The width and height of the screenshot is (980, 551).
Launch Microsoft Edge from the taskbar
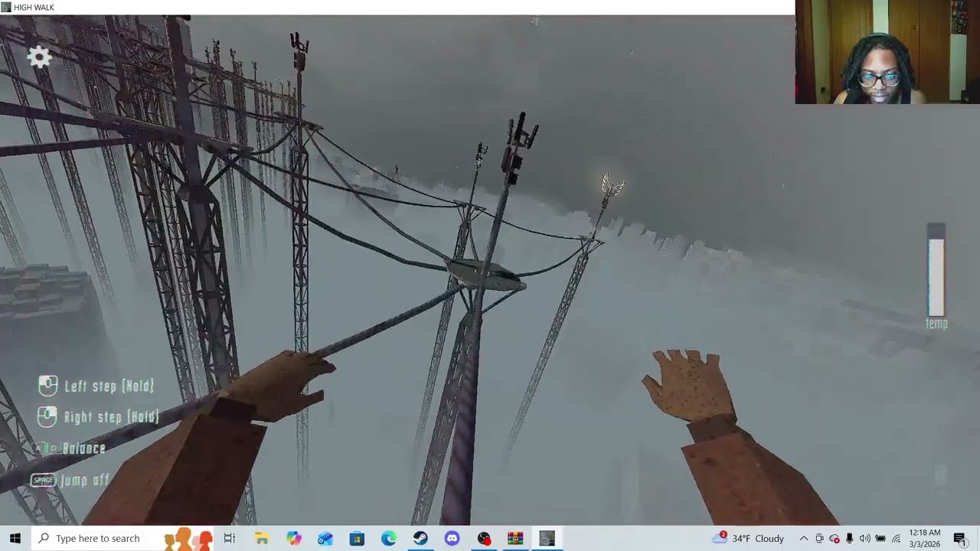pos(389,538)
